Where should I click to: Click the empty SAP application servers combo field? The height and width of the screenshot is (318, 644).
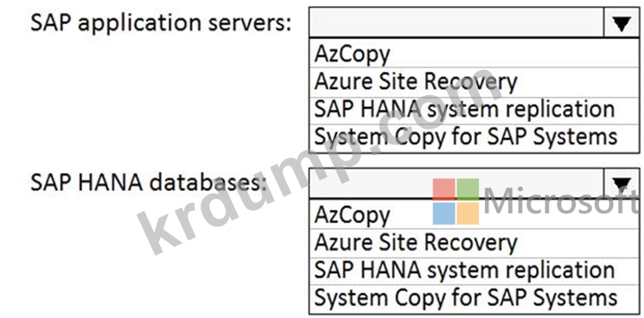[456, 23]
